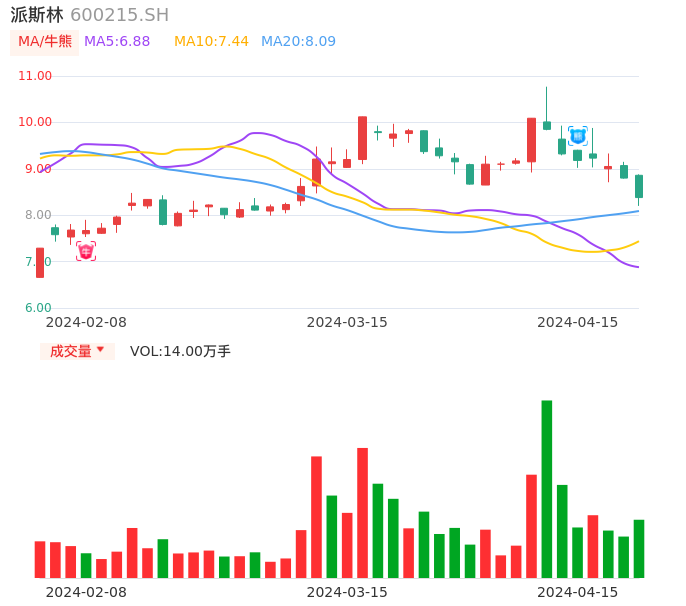This screenshot has width=686, height=606.
Task: Click the 600215.SH stock code
Action: point(119,15)
